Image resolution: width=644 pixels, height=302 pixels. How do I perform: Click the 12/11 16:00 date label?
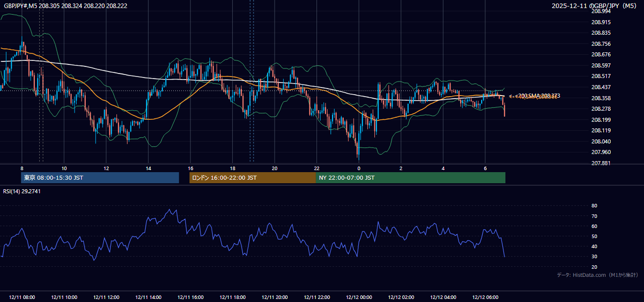[190, 297]
